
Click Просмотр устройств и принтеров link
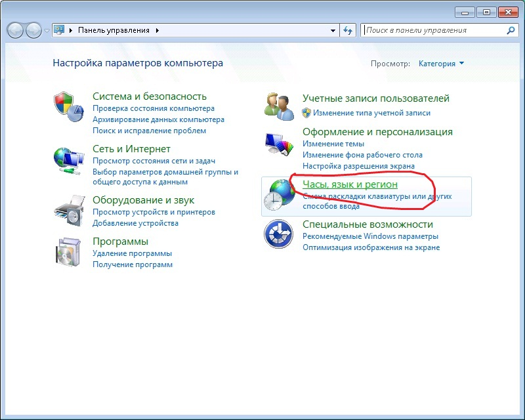click(x=154, y=213)
